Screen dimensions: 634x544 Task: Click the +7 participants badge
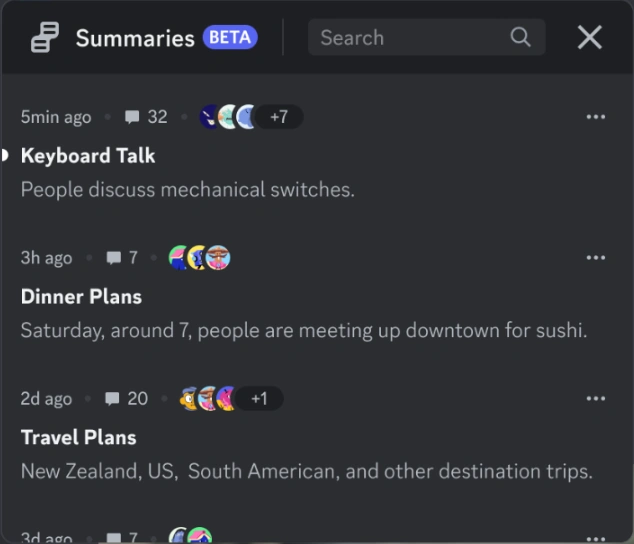[x=278, y=117]
